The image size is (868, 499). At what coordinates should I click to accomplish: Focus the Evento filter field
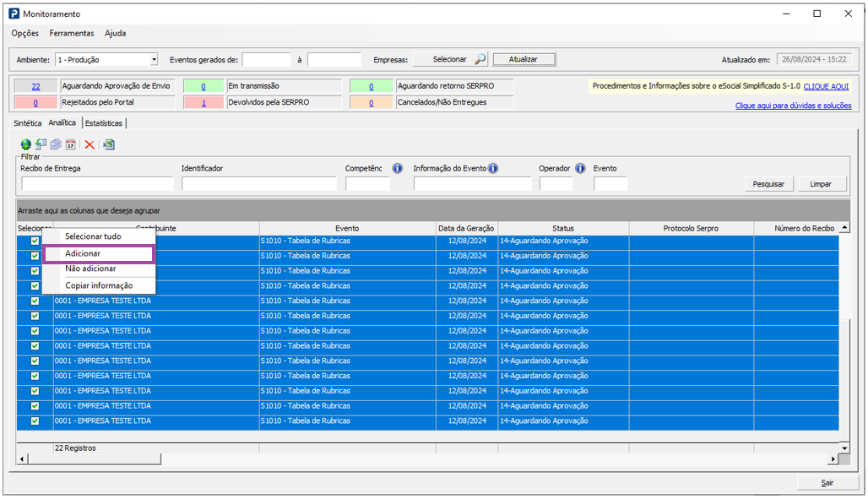click(610, 184)
